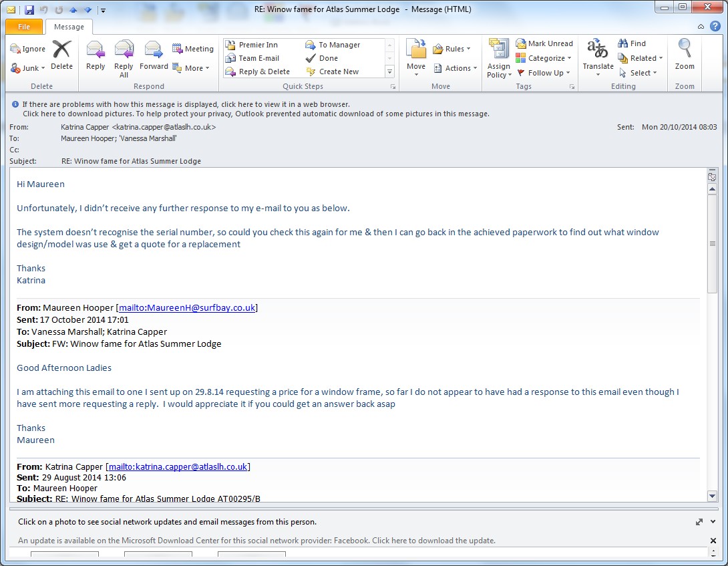Click the mailto:katrina.capper@atlaslh.co.uk link
Screen dimensions: 728x566
pyautogui.click(x=178, y=466)
